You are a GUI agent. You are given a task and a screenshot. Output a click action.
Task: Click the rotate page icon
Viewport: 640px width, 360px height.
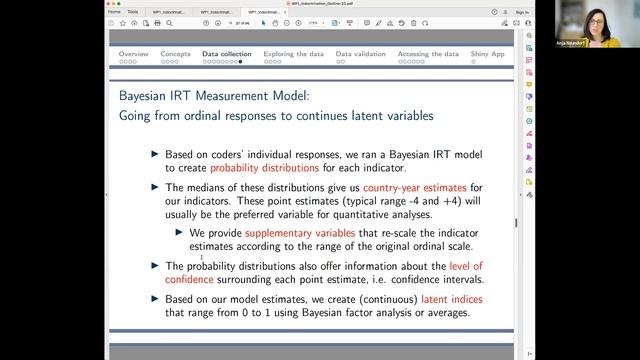(x=402, y=23)
